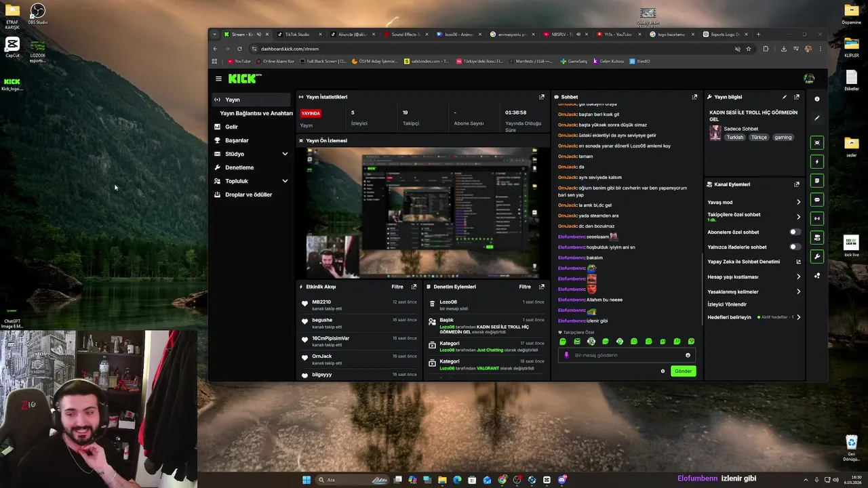This screenshot has height=488, width=868.
Task: Enable Abonelere özel sohbet toggle
Action: [795, 232]
